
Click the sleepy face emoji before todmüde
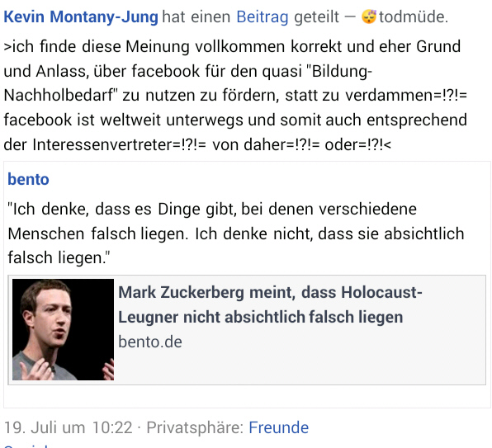(x=369, y=17)
